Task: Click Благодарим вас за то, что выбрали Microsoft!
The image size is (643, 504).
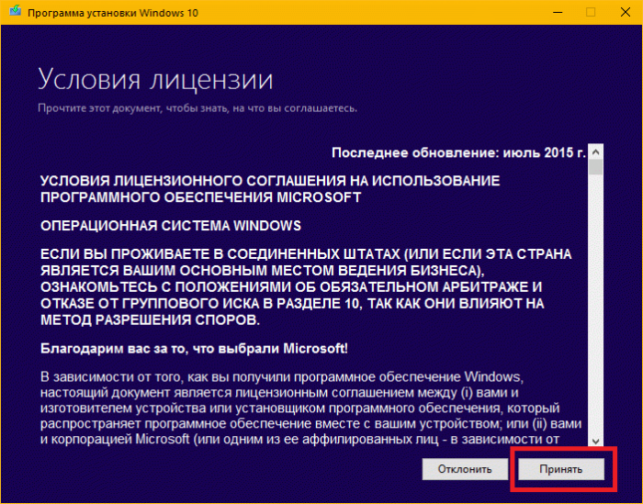Action: click(x=194, y=349)
